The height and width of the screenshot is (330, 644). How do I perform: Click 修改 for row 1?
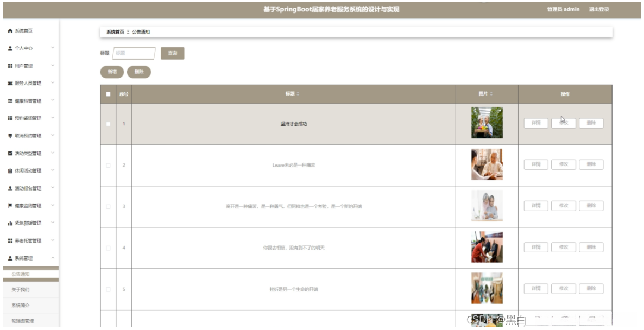coord(564,123)
